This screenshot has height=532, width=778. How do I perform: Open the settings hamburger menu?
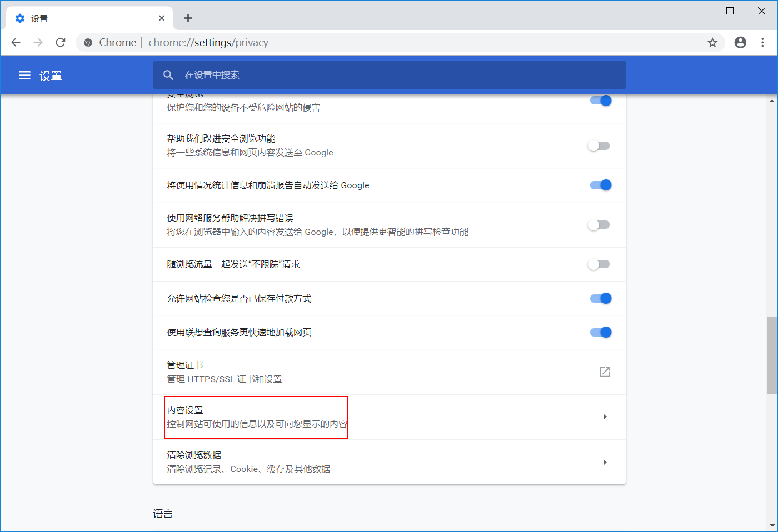tap(24, 75)
